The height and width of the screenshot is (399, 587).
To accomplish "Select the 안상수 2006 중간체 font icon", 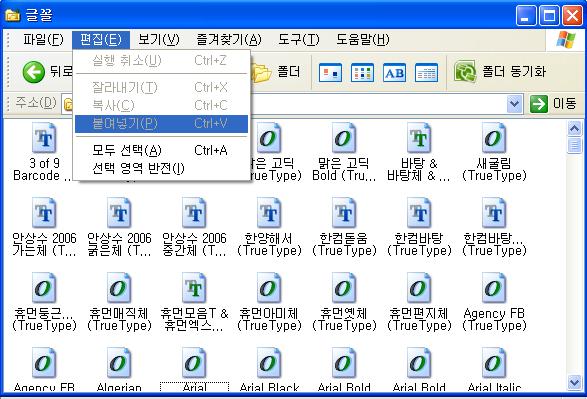I will click(194, 213).
